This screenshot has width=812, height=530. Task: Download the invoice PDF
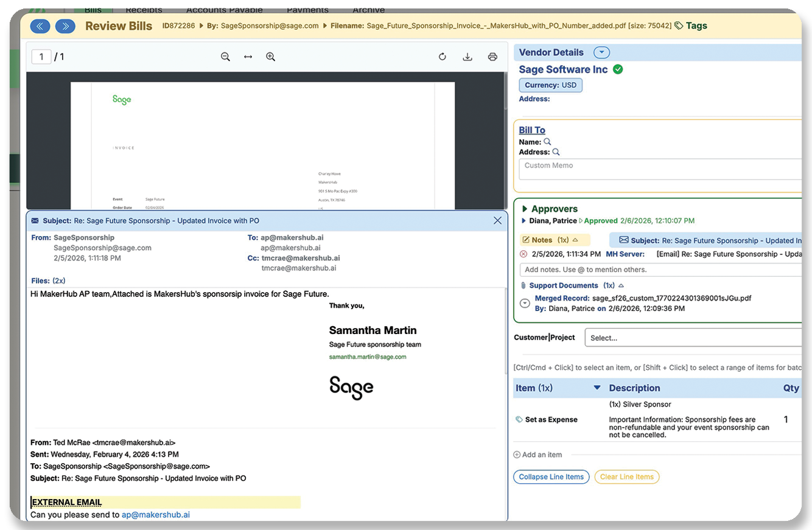pos(467,57)
